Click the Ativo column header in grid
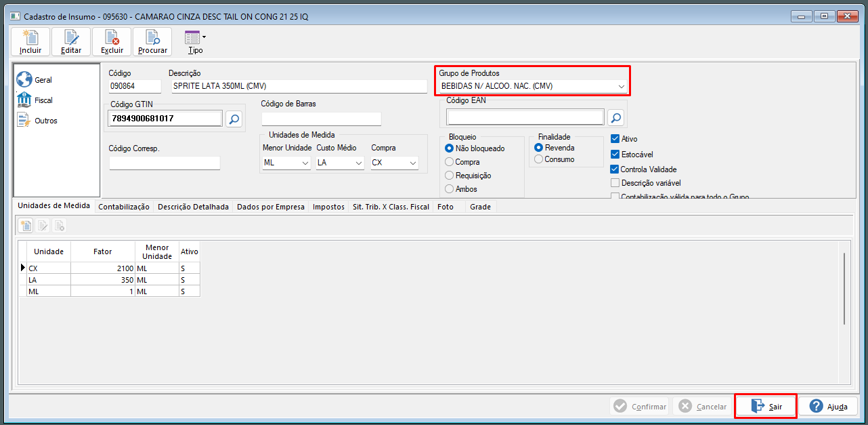The image size is (868, 425). click(x=190, y=251)
